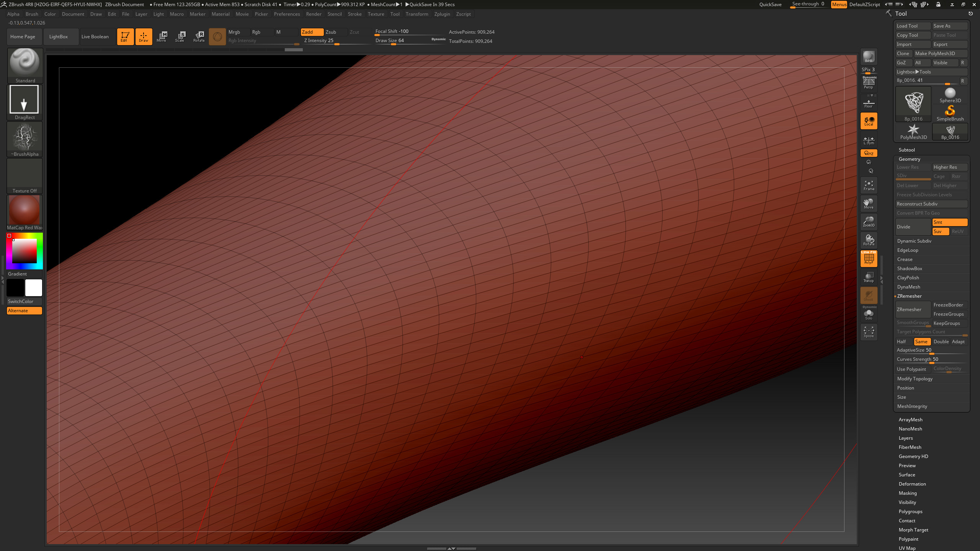This screenshot has width=980, height=551.
Task: Select the Scale tool icon
Action: 180,36
